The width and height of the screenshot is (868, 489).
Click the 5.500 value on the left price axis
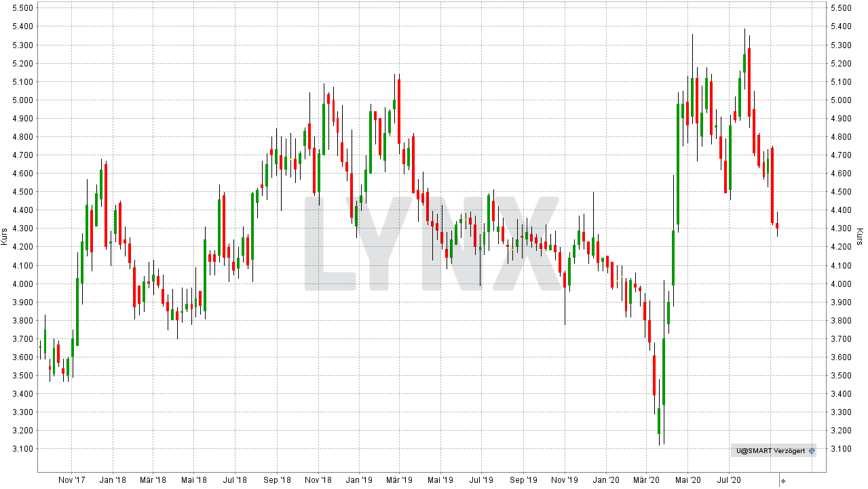tap(24, 8)
